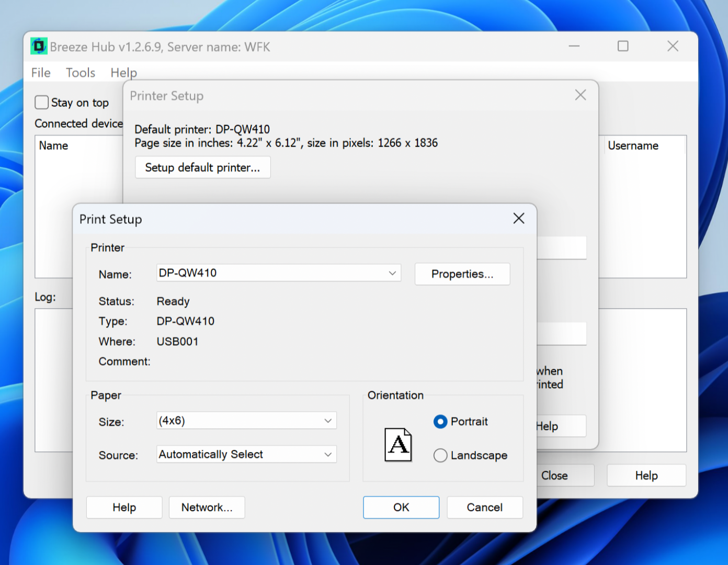
Task: Select Portrait orientation
Action: tap(440, 422)
